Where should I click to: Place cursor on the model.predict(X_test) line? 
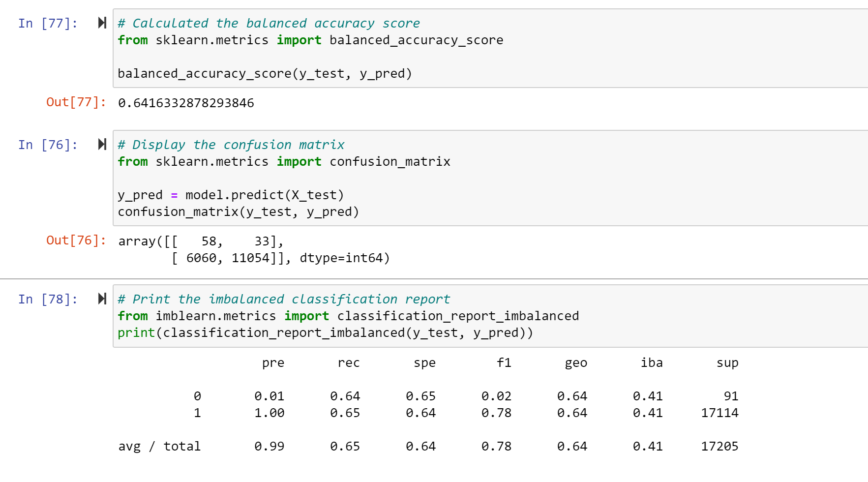coord(231,195)
